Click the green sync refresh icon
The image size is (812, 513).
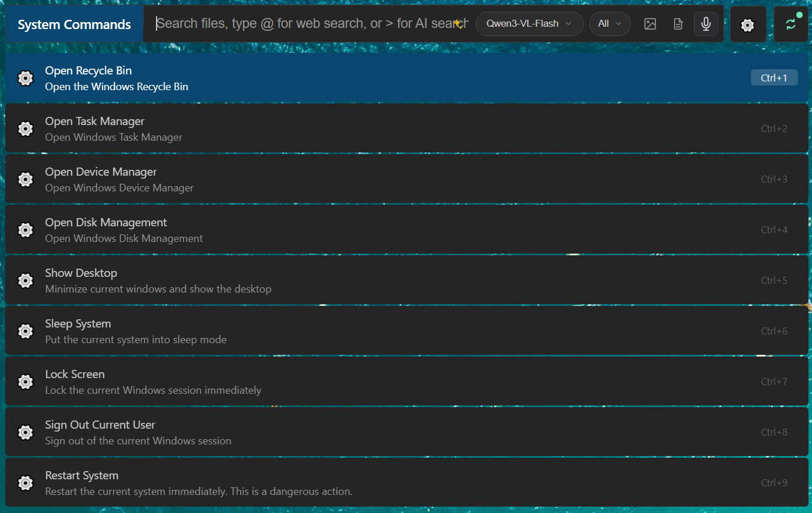pyautogui.click(x=790, y=24)
